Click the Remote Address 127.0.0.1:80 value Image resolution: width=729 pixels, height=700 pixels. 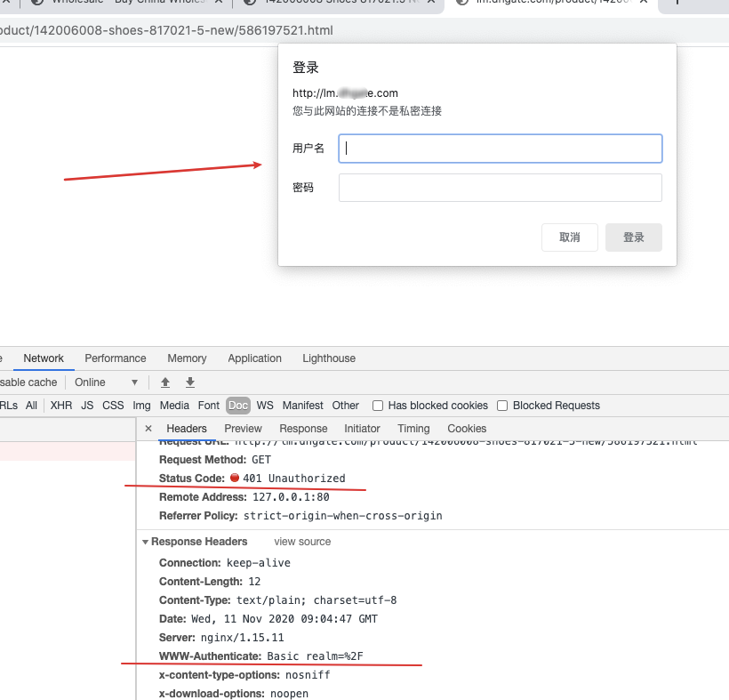pos(291,497)
